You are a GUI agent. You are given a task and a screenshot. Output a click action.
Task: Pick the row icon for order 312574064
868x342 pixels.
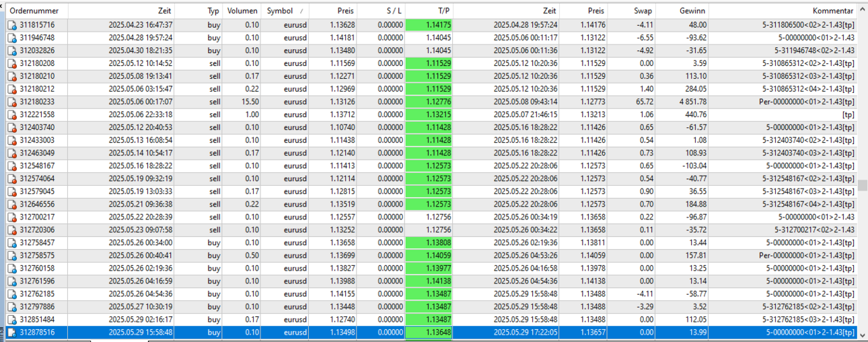pyautogui.click(x=12, y=178)
